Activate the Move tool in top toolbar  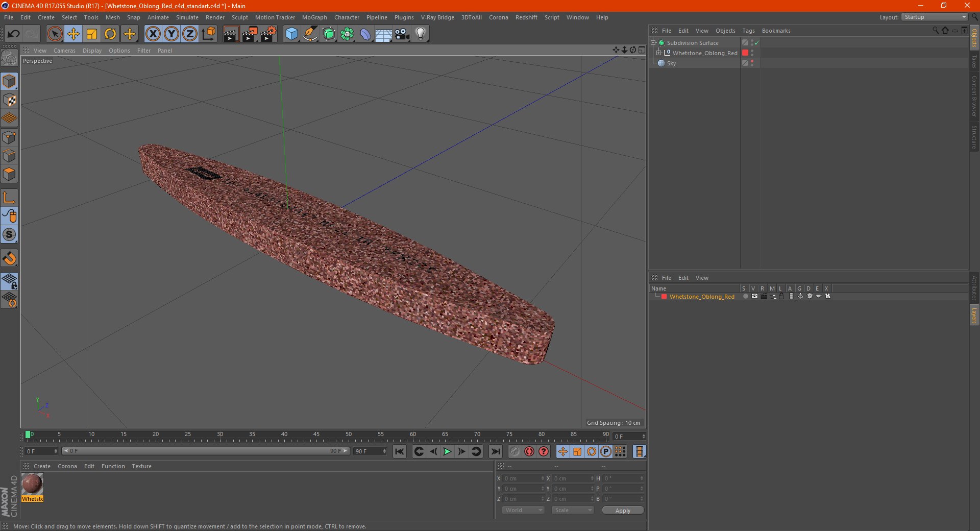[73, 34]
